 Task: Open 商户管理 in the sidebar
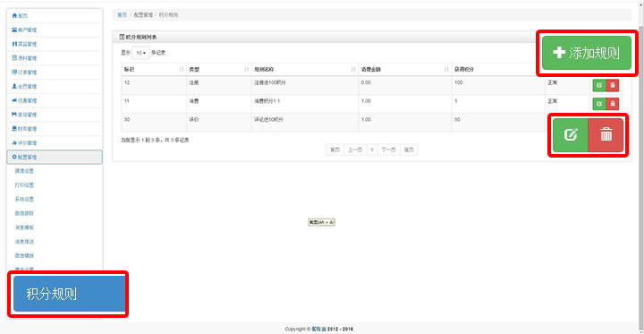point(55,30)
